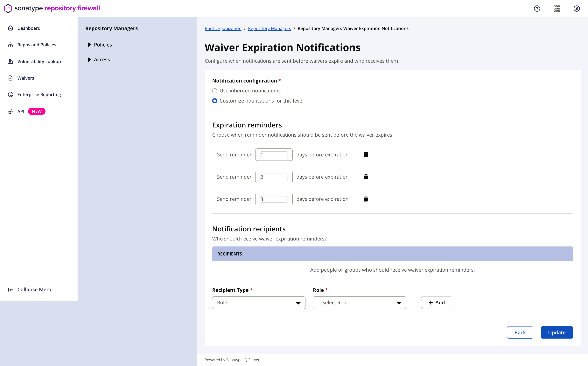Click the first reminder days input field

coord(274,155)
